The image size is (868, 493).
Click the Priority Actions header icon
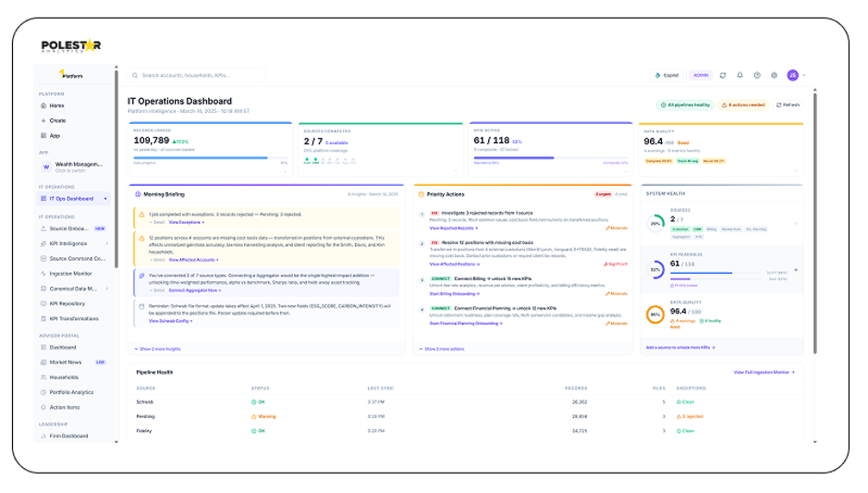[x=422, y=194]
